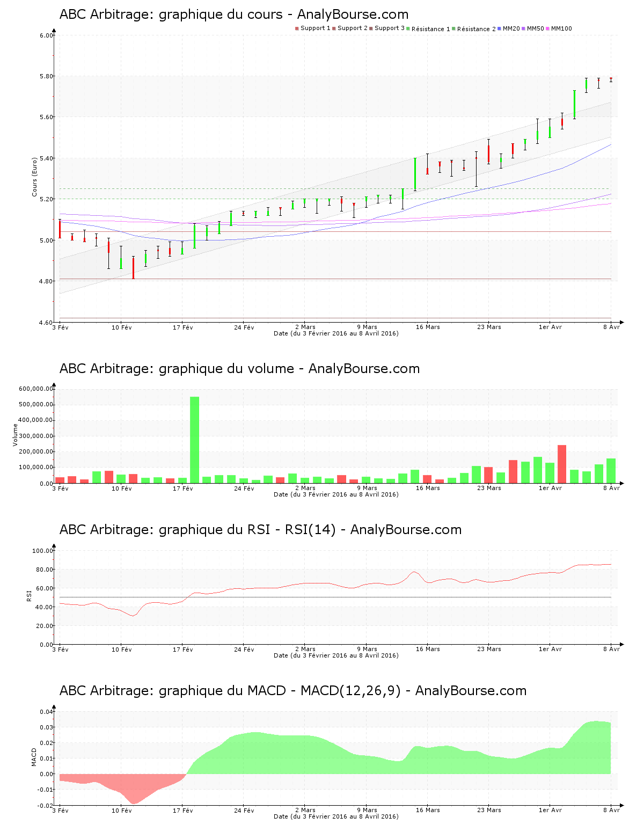644x832 pixels.
Task: Click the Support 1 legend color square
Action: [x=297, y=28]
